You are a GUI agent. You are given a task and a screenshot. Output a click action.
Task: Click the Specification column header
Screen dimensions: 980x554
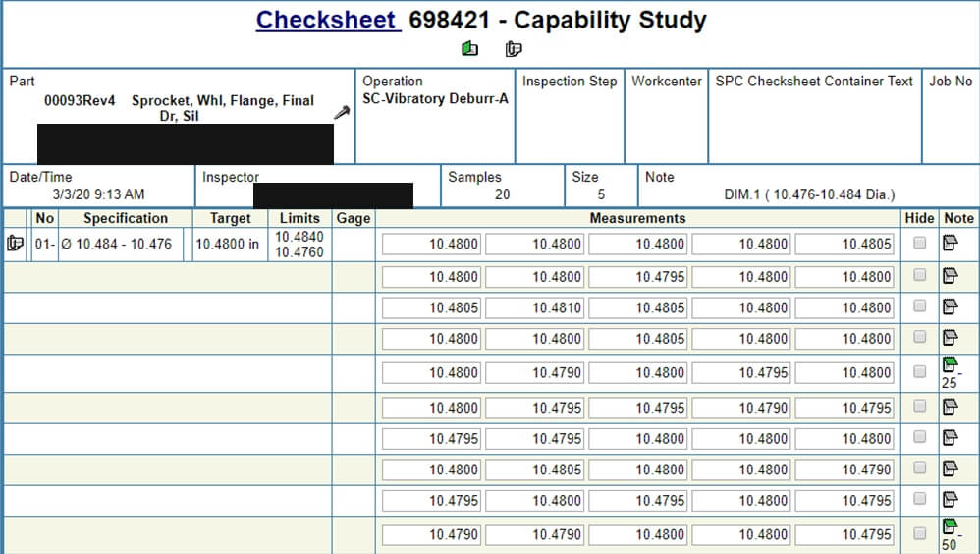pyautogui.click(x=125, y=218)
